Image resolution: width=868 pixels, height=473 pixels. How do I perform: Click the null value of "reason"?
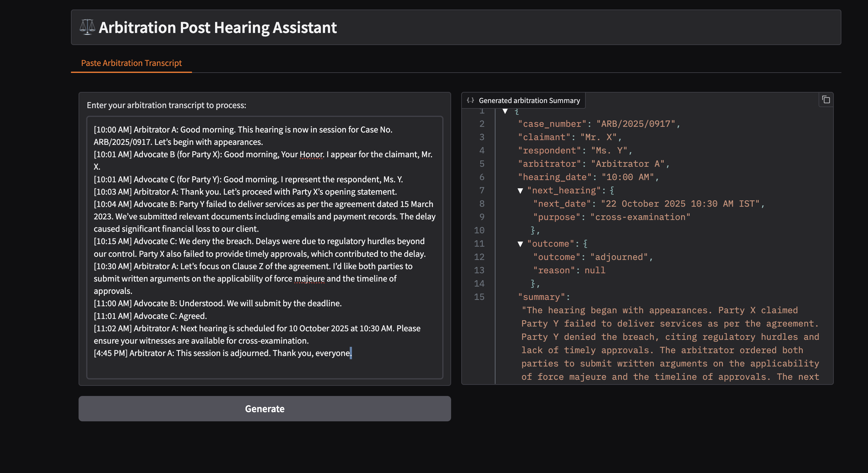pos(595,270)
